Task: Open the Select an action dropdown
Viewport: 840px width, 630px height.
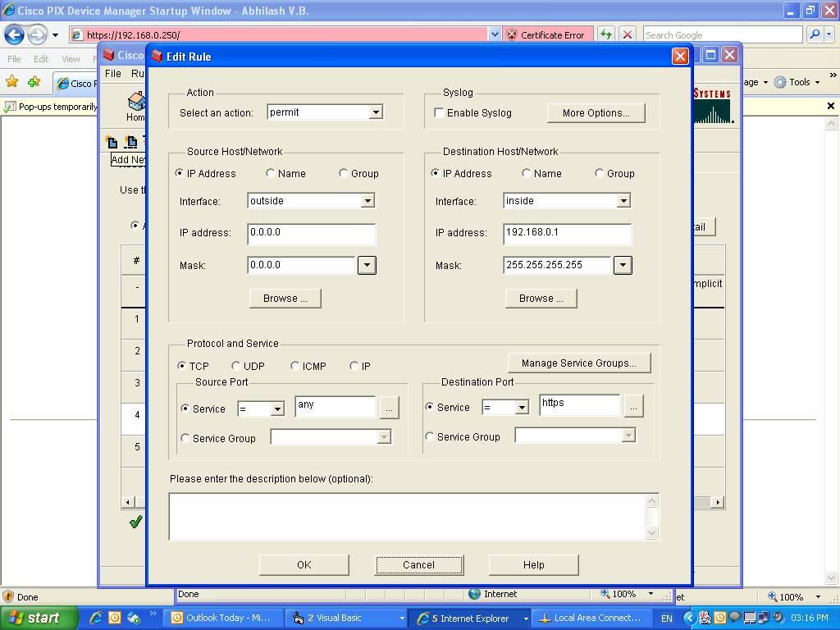Action: pos(375,112)
